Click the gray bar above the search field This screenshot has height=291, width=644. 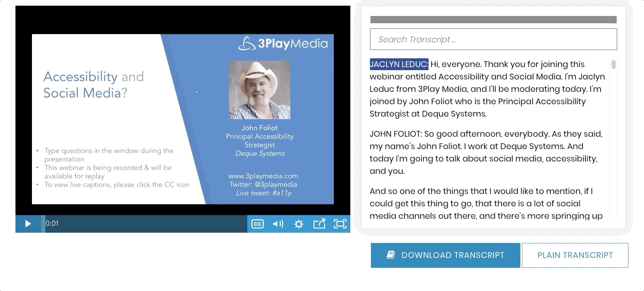[493, 20]
